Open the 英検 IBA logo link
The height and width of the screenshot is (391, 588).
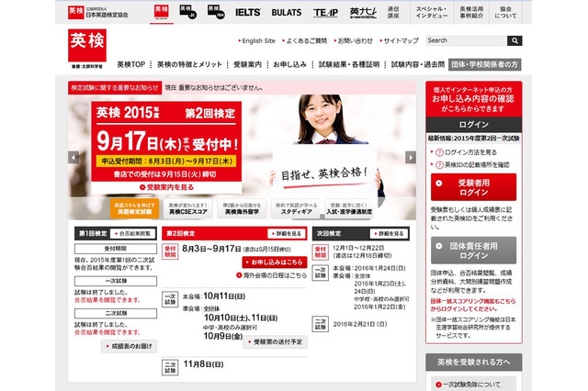point(216,12)
